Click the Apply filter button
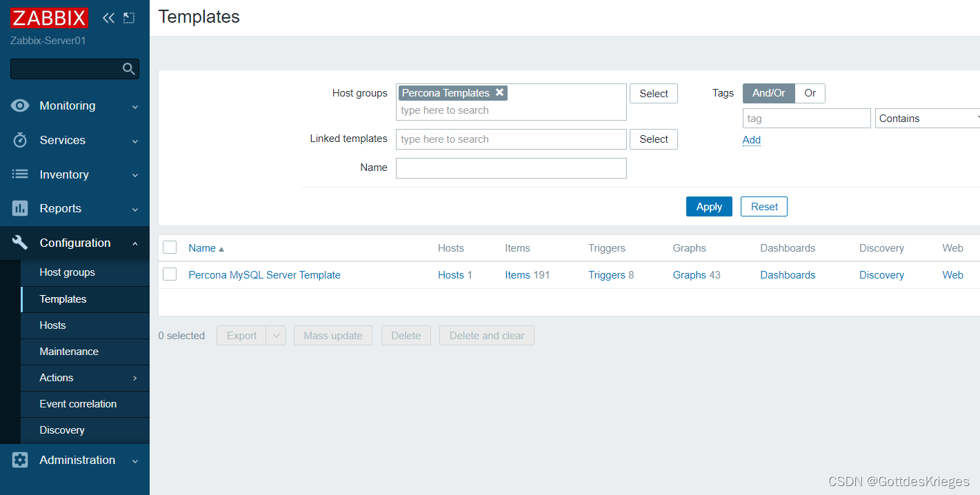This screenshot has height=495, width=980. tap(709, 207)
